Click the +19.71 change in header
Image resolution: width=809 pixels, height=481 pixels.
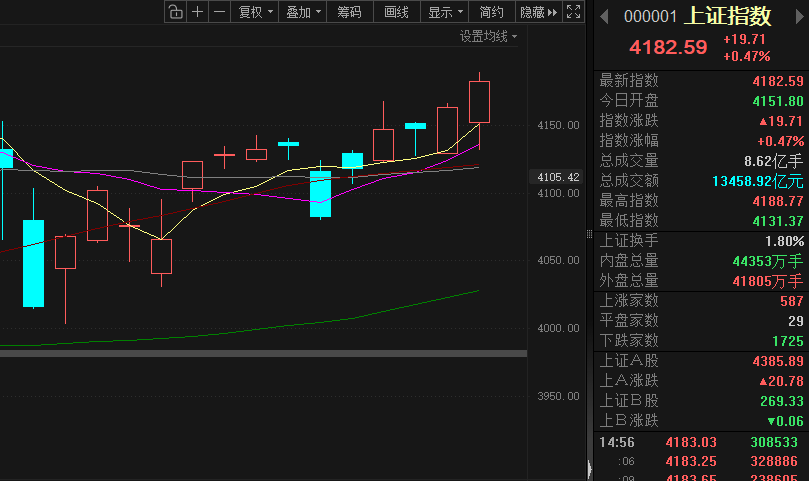click(x=745, y=39)
